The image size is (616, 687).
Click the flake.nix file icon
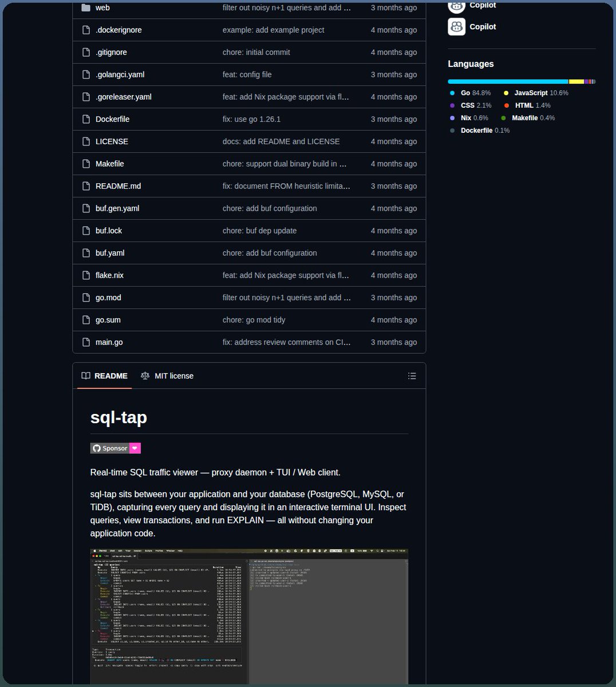pos(86,275)
